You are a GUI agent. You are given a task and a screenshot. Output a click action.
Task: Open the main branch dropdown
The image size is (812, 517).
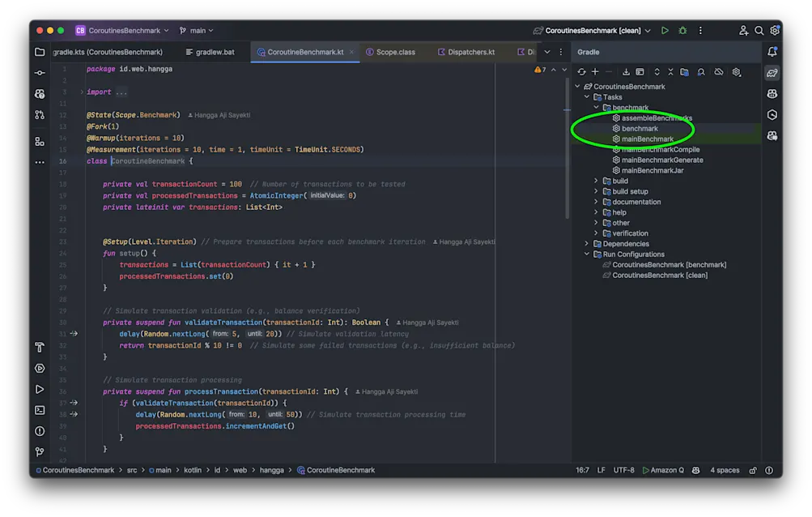click(x=197, y=31)
